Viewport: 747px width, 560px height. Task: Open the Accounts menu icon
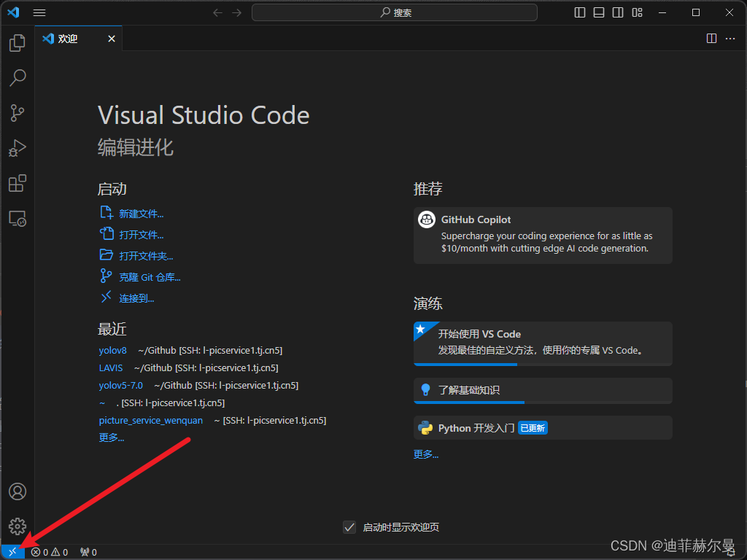18,491
